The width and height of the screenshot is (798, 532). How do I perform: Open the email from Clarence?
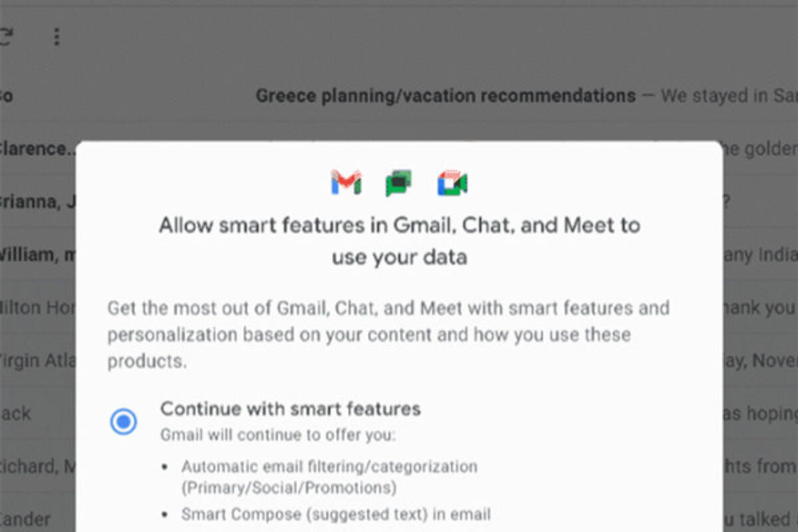pyautogui.click(x=33, y=148)
